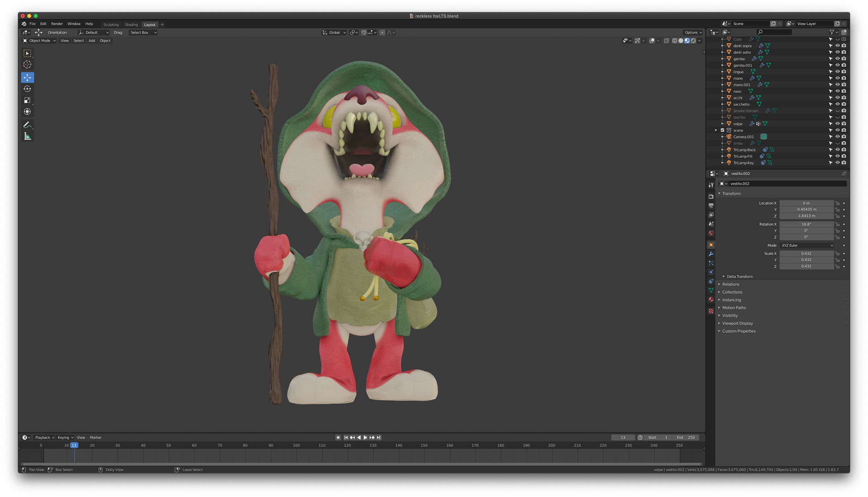Click the Location X value slider
The width and height of the screenshot is (868, 497).
click(x=806, y=204)
